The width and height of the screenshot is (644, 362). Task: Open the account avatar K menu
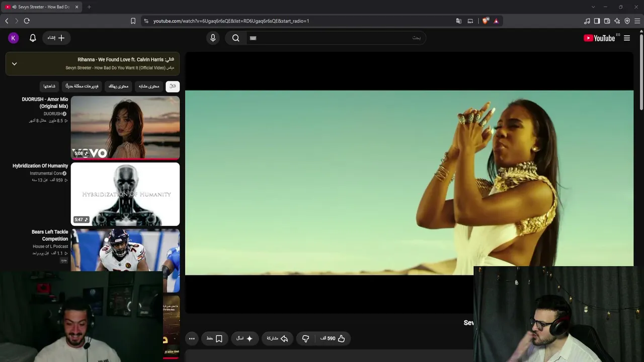pos(14,38)
